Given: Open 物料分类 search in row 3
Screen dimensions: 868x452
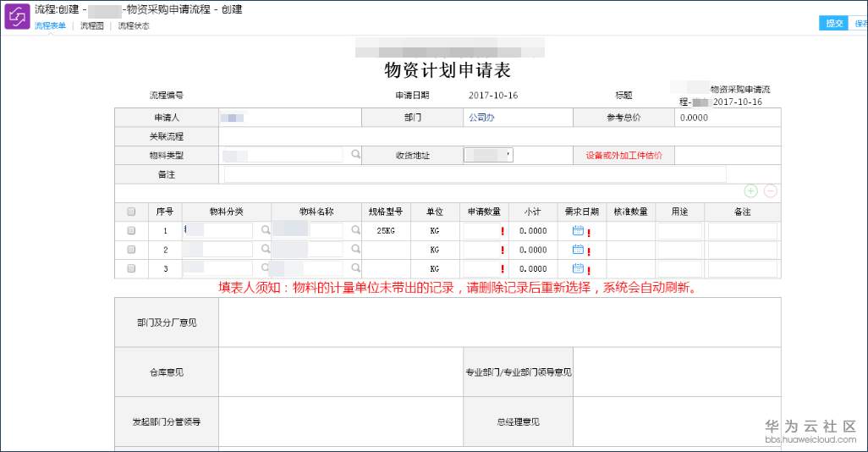Looking at the screenshot, I should pos(266,268).
